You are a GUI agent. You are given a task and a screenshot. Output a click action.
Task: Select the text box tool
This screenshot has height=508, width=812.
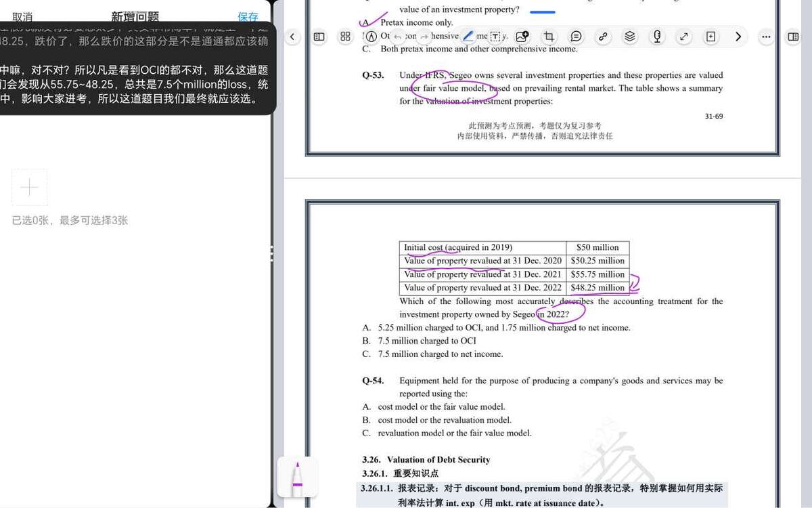point(495,37)
